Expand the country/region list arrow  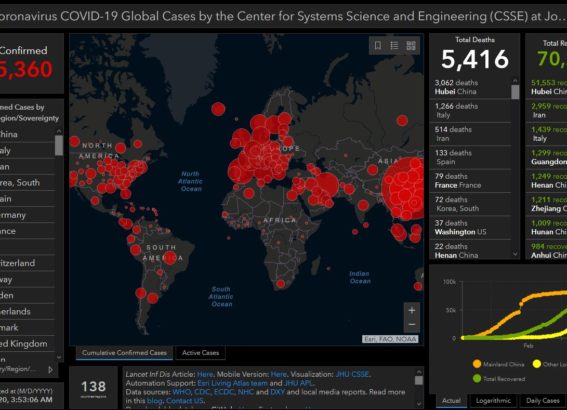[x=50, y=370]
